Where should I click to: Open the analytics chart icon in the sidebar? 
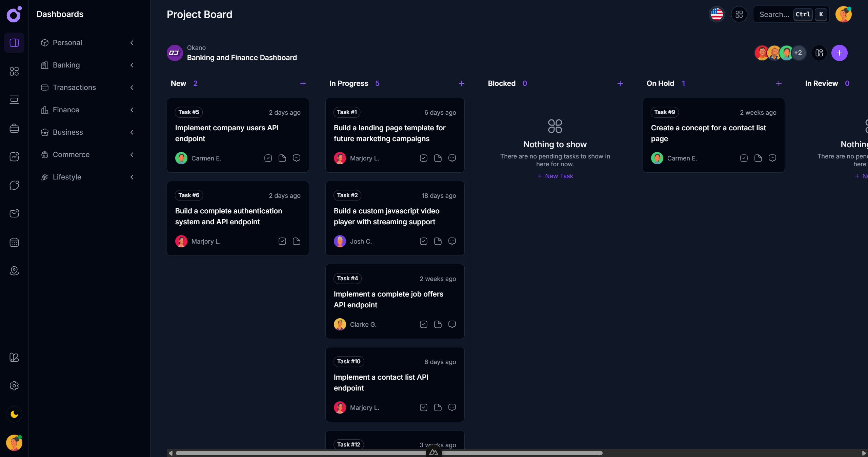(x=14, y=156)
